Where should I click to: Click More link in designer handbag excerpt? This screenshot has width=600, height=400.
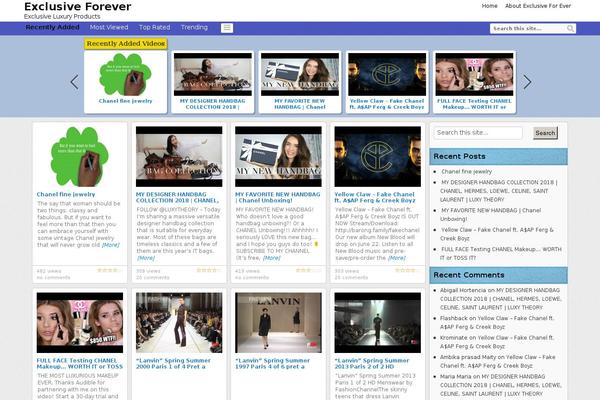pyautogui.click(x=146, y=258)
